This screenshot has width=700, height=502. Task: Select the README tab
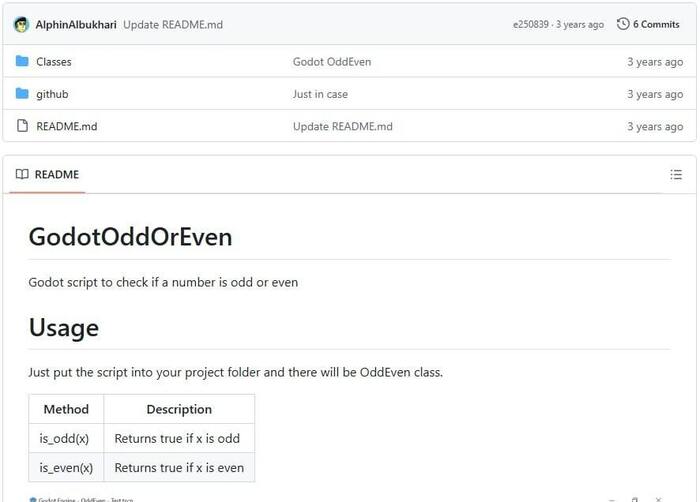(x=47, y=175)
